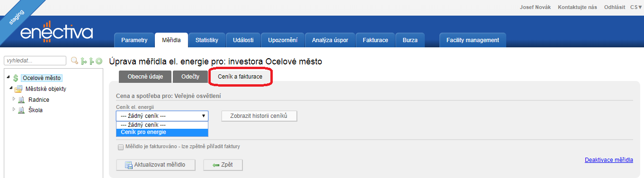Click the Radnice building icon

point(21,100)
